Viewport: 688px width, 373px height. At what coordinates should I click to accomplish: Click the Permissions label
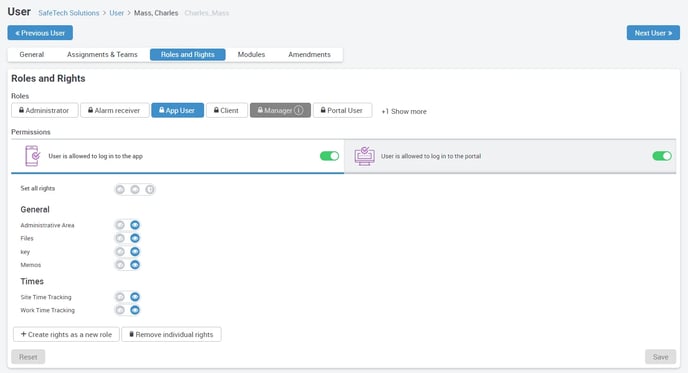[31, 132]
